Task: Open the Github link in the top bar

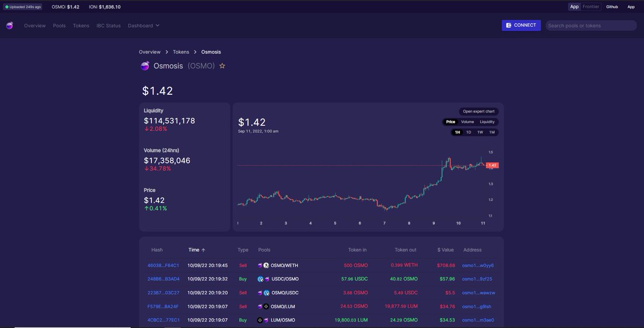Action: click(x=612, y=7)
